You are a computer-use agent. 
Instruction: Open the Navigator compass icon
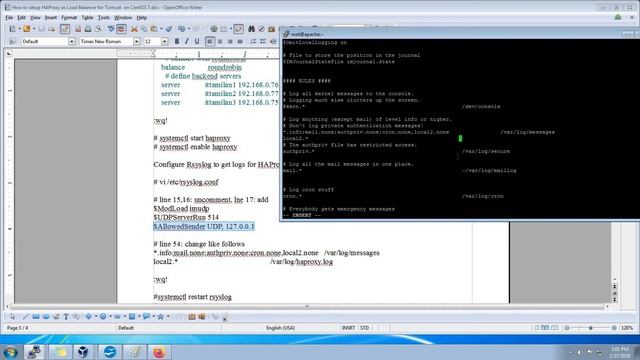coord(261,29)
